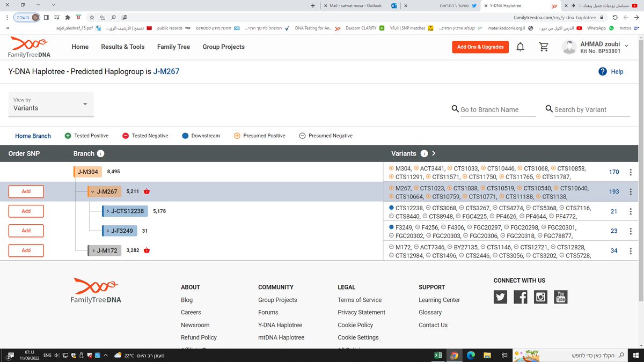Collapse the J-M267 branch chevron
This screenshot has height=362, width=644.
[x=93, y=191]
